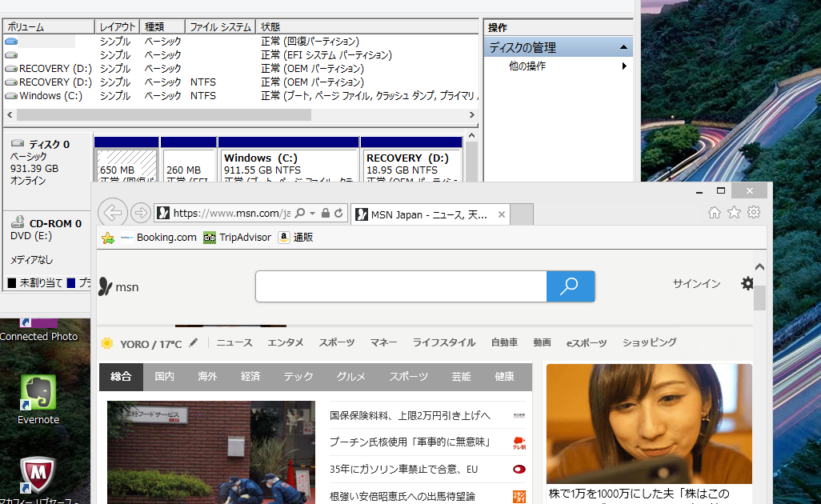821x504 pixels.
Task: Open the 動画 navigation item
Action: tap(542, 342)
